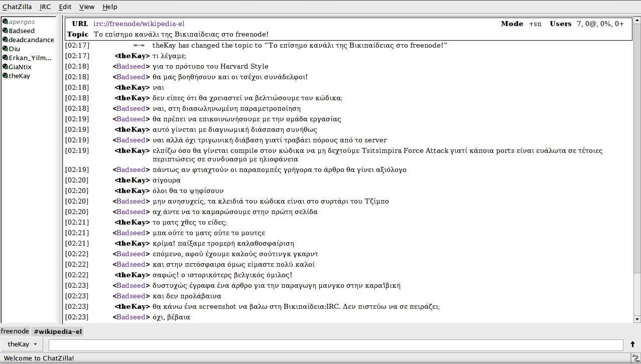
Task: Click the status ball next to Erkan_Yilm...
Action: coord(5,58)
